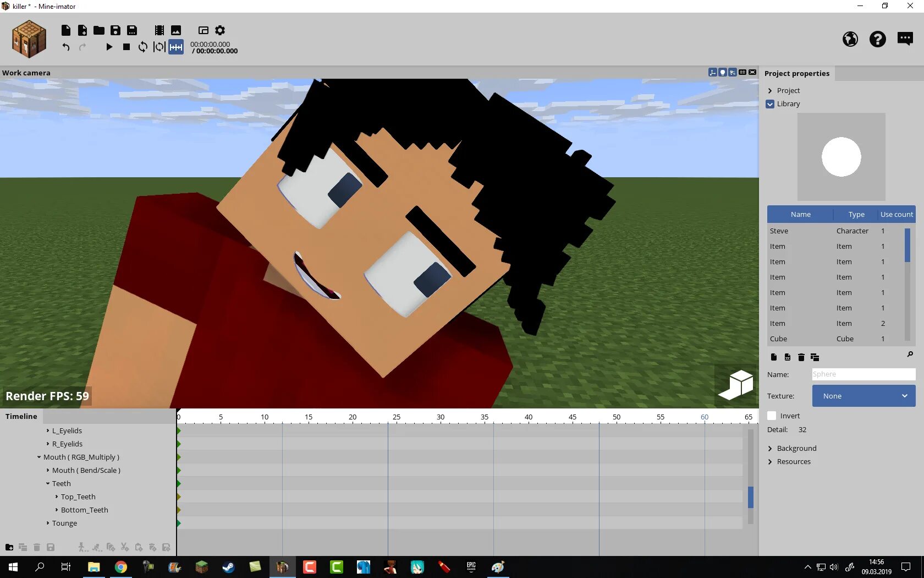Screen dimensions: 924x578
Task: Expand the Project section
Action: (770, 91)
